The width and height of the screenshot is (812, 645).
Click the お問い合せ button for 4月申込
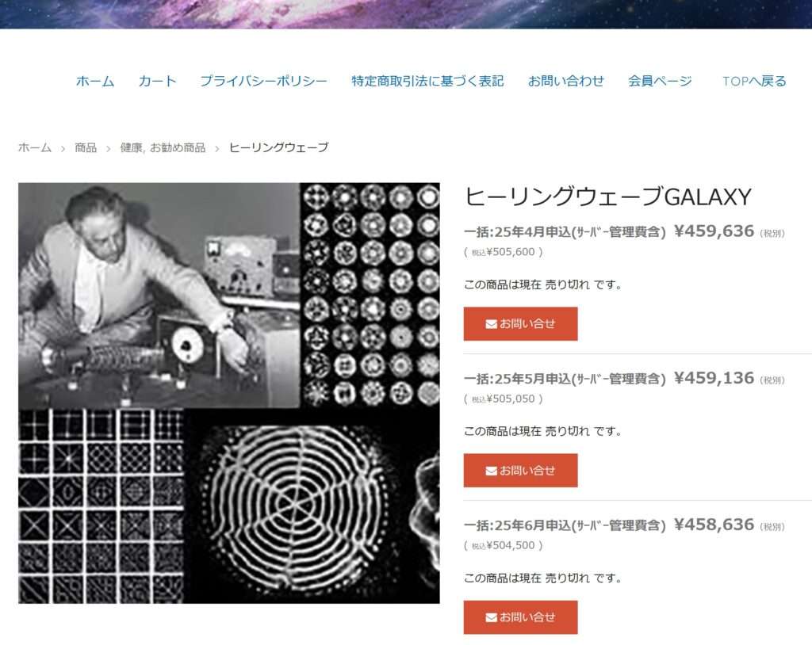[x=520, y=323]
